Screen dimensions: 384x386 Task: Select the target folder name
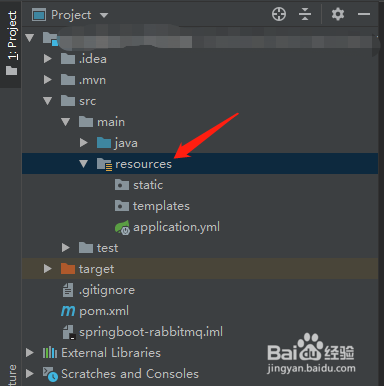[x=96, y=270]
